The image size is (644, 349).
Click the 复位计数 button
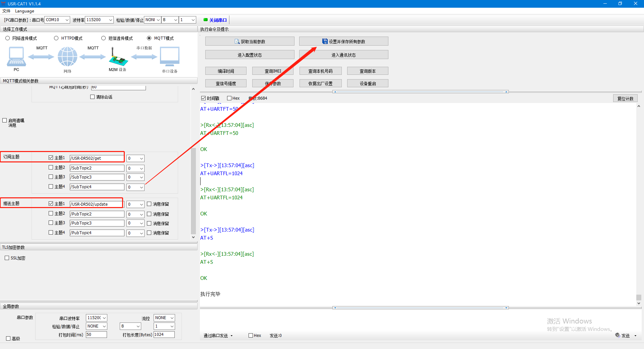[x=625, y=98]
